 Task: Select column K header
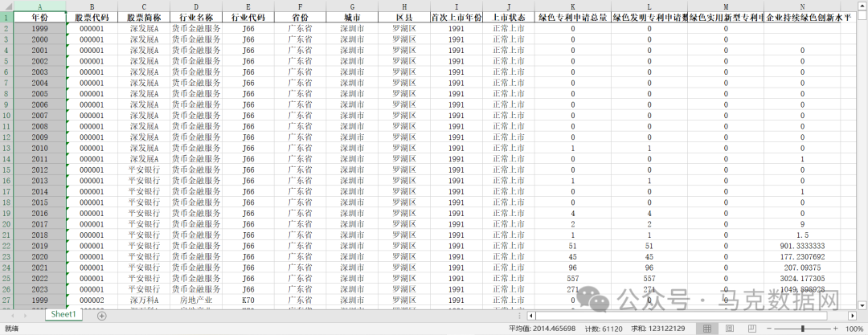[x=573, y=6]
